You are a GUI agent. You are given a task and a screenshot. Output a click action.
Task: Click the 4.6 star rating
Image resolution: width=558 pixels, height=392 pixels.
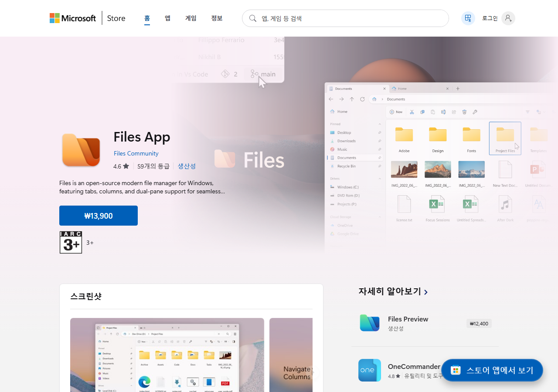(121, 166)
